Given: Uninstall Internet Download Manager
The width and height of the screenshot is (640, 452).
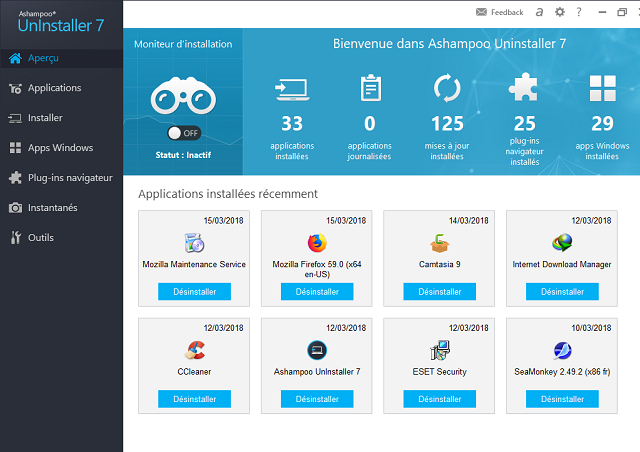Looking at the screenshot, I should coord(562,292).
